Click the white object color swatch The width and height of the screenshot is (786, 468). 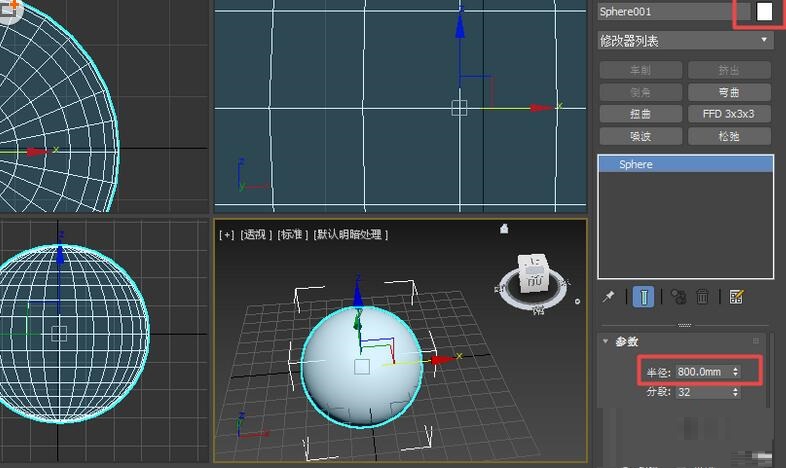[x=765, y=12]
